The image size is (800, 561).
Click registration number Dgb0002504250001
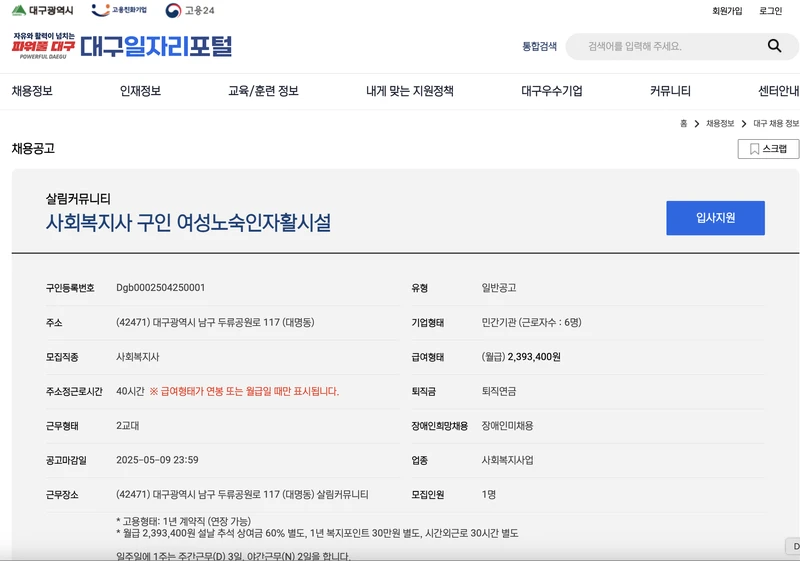point(161,288)
